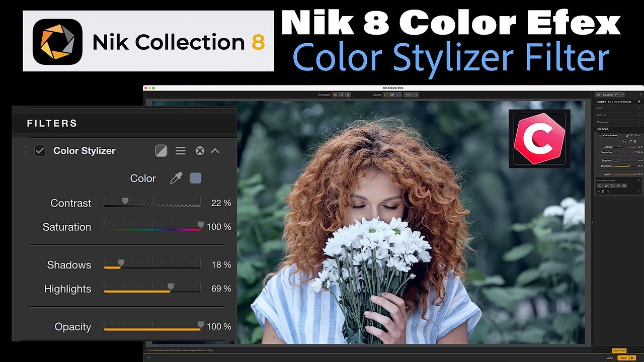Click the small eyedropper in the right sidebar
This screenshot has height=362, width=644.
[630, 141]
